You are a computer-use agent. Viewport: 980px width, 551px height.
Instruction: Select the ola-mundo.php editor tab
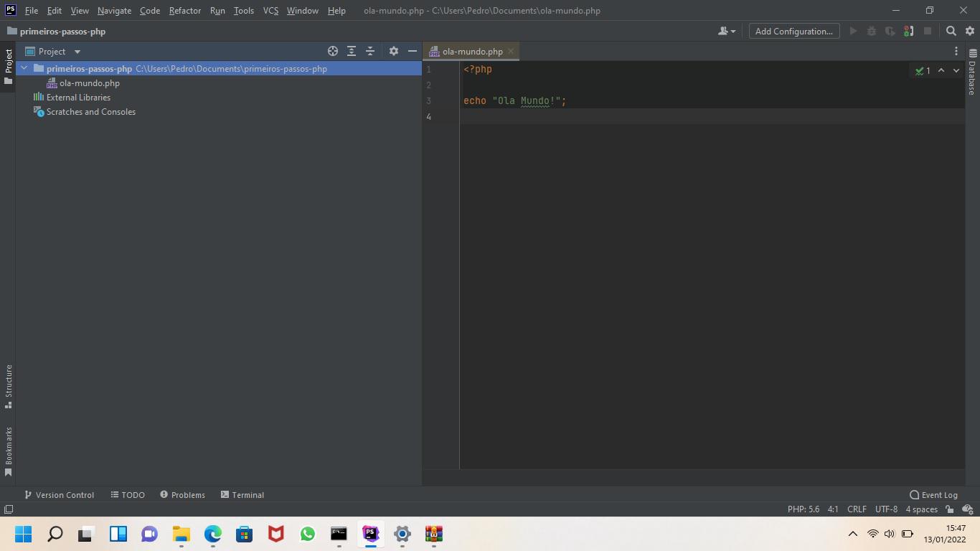tap(471, 52)
